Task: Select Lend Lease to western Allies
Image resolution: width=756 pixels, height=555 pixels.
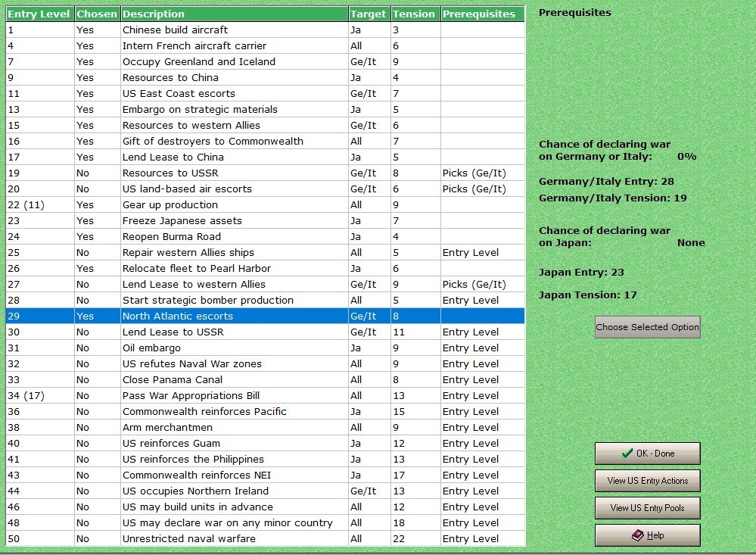Action: click(265, 285)
